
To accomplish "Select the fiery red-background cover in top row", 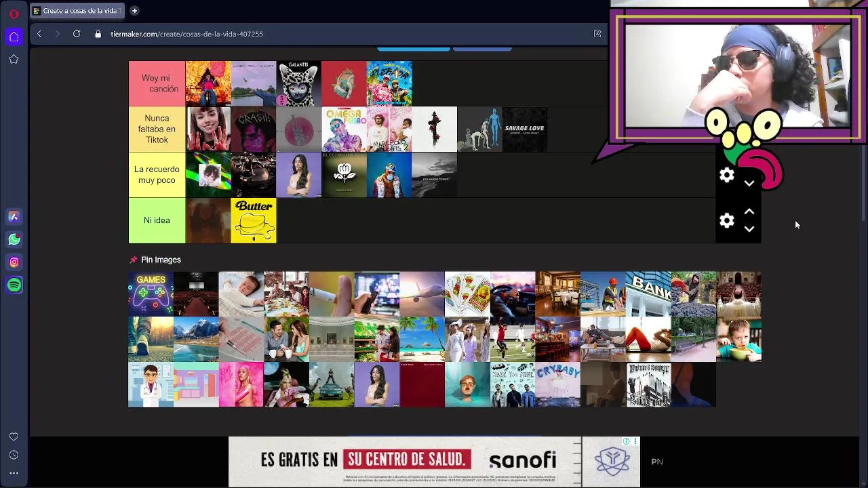I will click(208, 83).
